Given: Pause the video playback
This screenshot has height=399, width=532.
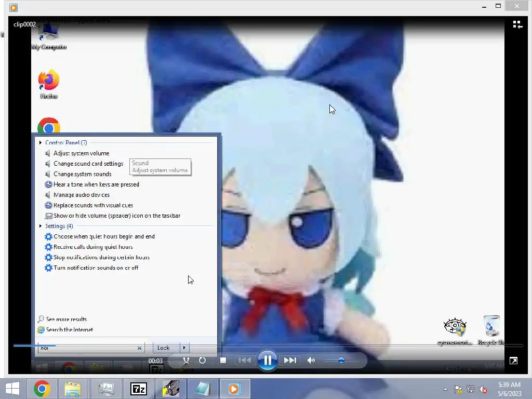Looking at the screenshot, I should click(268, 361).
